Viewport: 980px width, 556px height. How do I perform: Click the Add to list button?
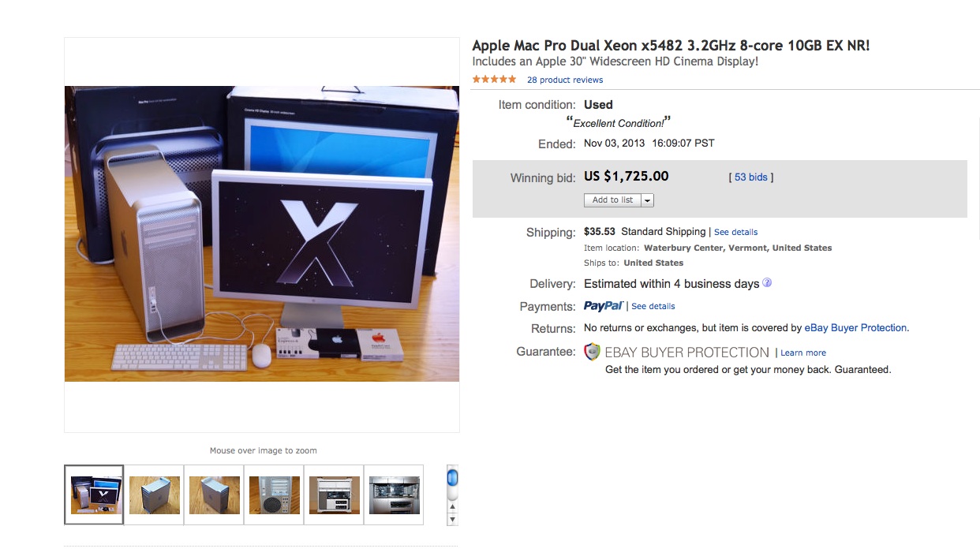coord(613,200)
